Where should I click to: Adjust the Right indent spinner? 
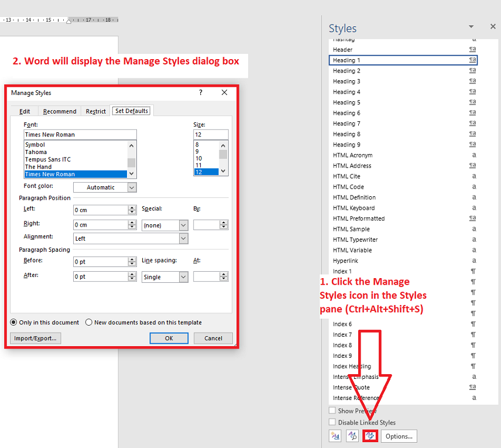tap(132, 225)
